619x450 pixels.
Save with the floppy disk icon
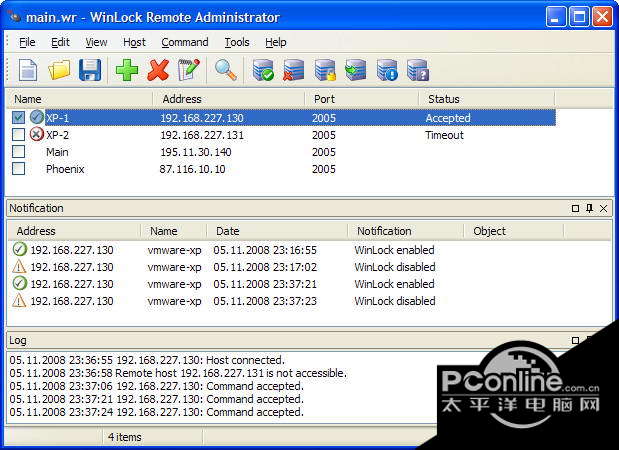(90, 70)
